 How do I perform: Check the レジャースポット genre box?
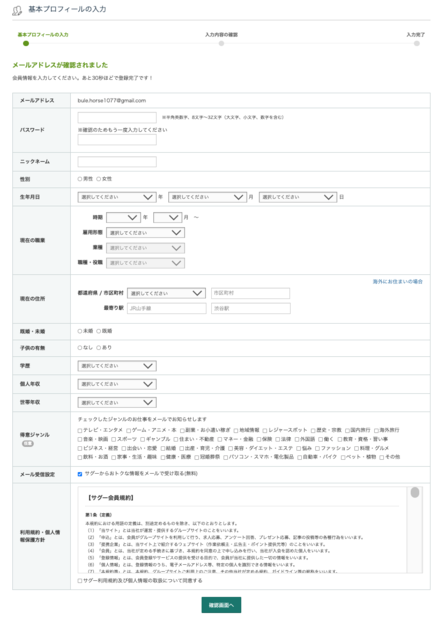265,431
